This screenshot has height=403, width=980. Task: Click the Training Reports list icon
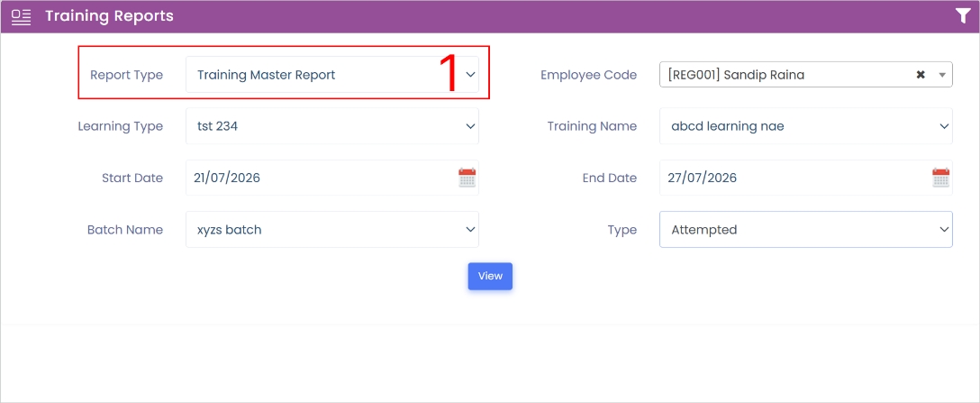pos(22,17)
